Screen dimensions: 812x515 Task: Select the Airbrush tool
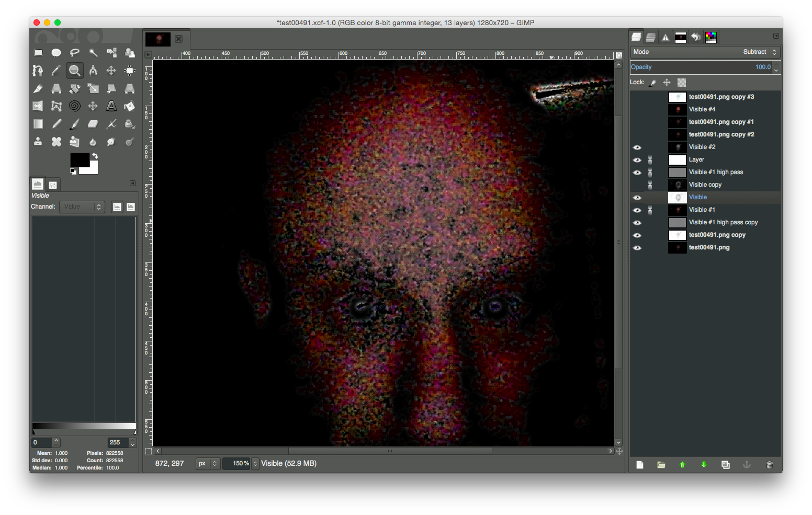click(x=111, y=124)
